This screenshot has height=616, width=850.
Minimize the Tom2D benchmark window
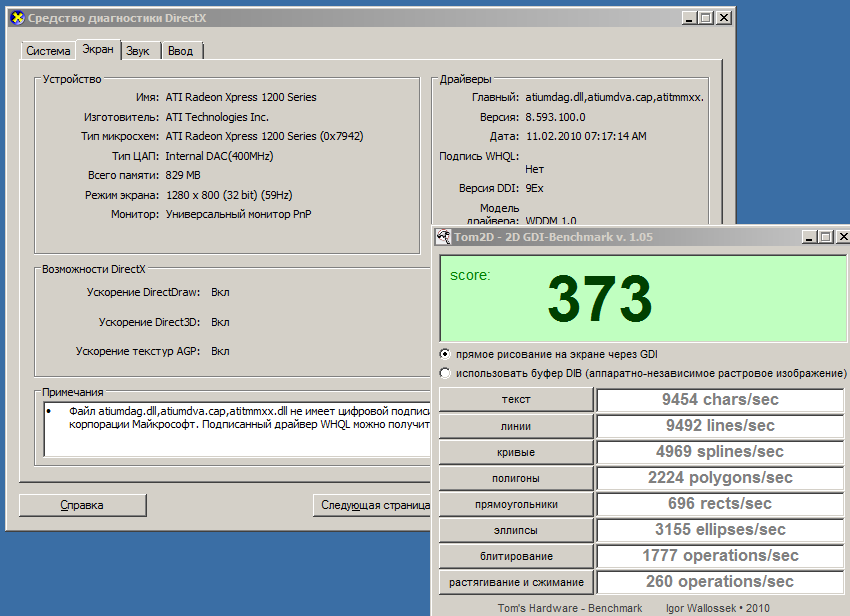pyautogui.click(x=809, y=237)
